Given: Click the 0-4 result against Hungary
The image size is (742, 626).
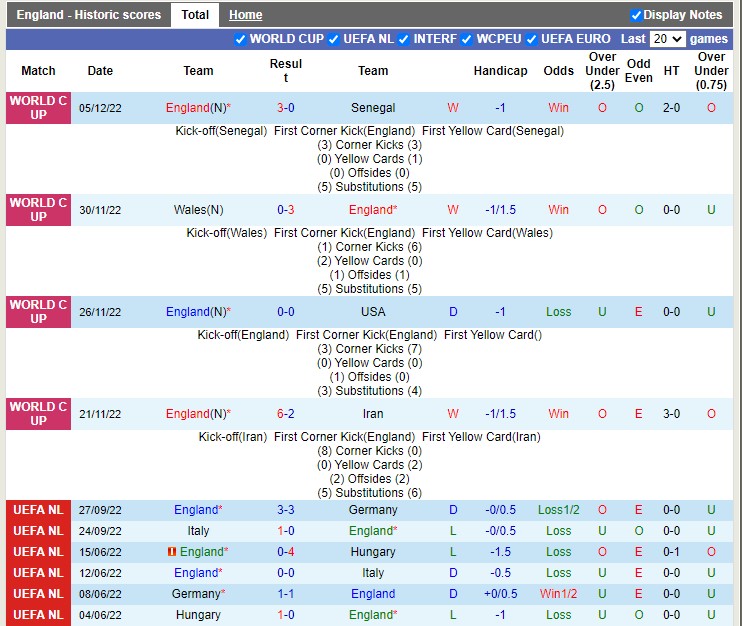Looking at the screenshot, I should [286, 552].
